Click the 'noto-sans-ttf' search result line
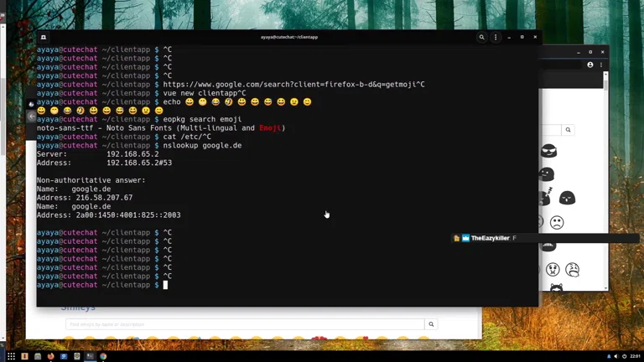 pyautogui.click(x=161, y=128)
